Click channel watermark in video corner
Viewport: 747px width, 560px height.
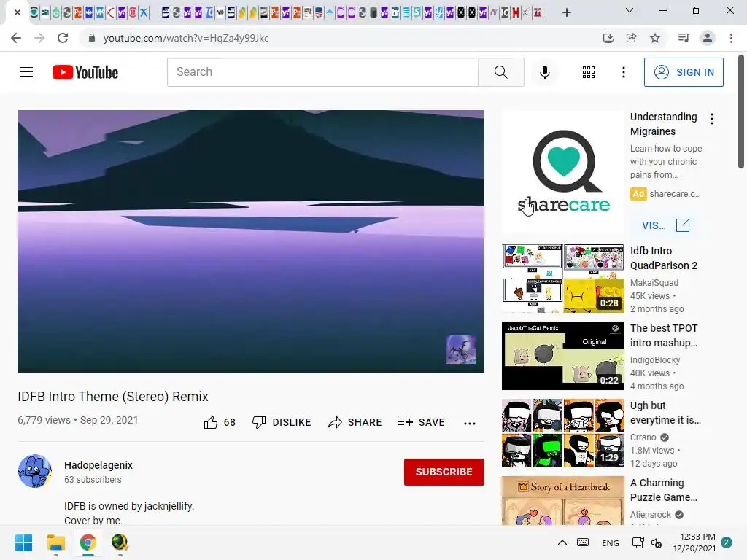tap(460, 349)
